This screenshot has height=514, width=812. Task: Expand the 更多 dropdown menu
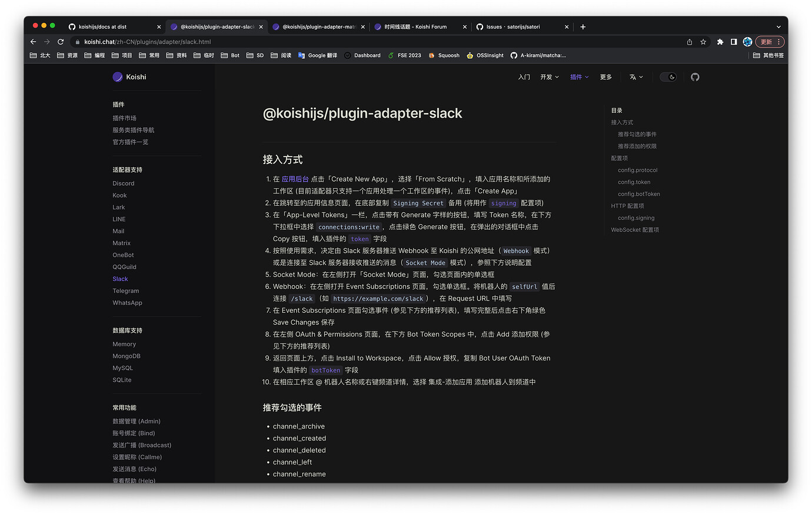606,76
